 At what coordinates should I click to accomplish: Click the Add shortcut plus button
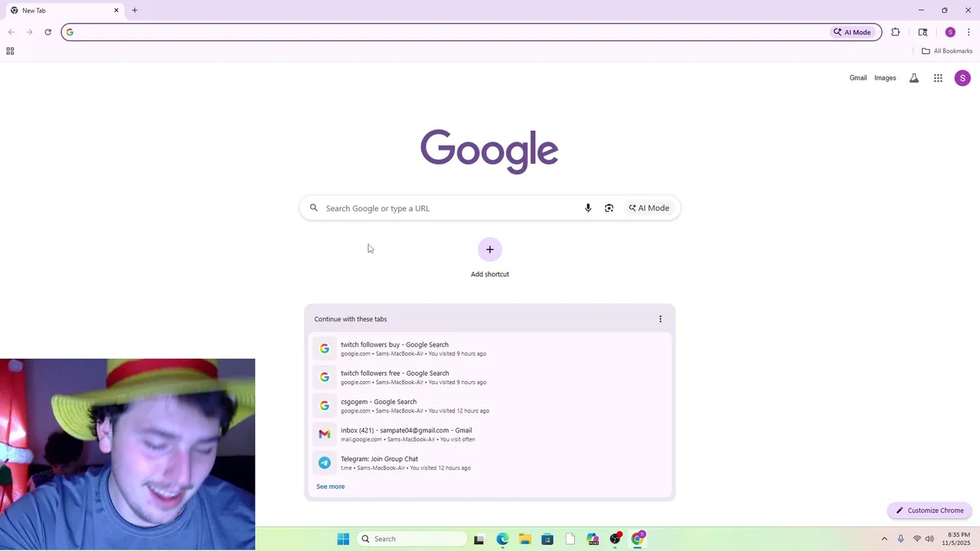tap(490, 249)
